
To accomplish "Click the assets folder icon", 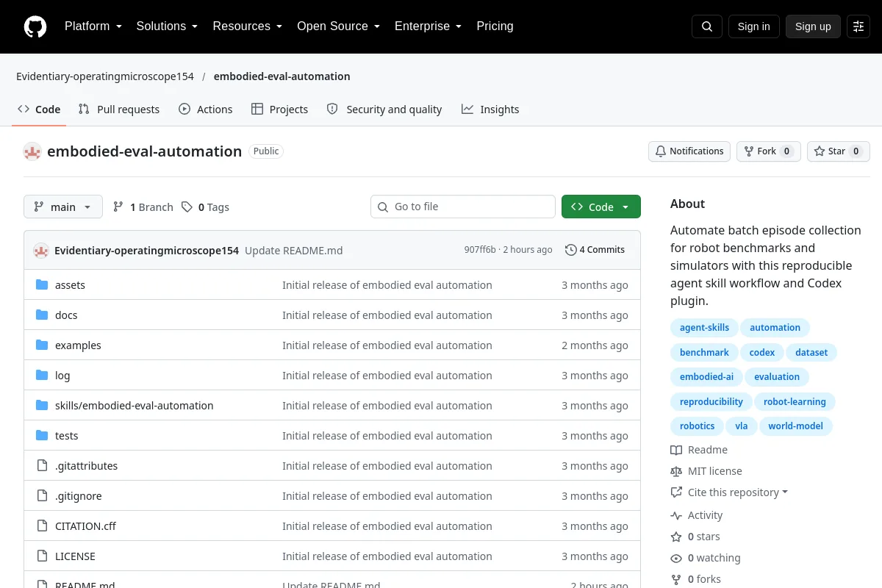I will [42, 285].
